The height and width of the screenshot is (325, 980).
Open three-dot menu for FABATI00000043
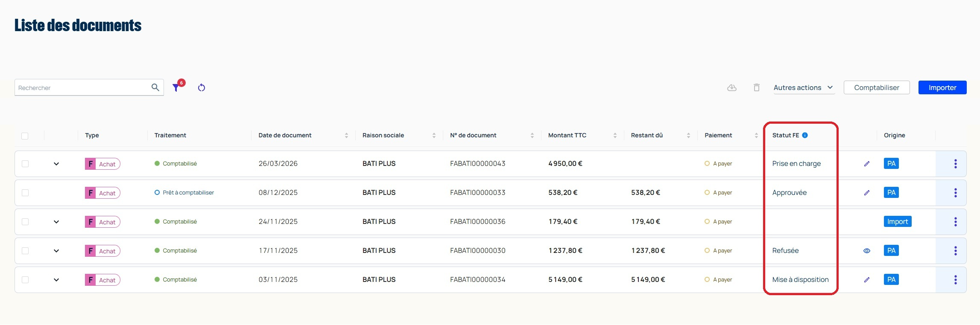tap(956, 164)
